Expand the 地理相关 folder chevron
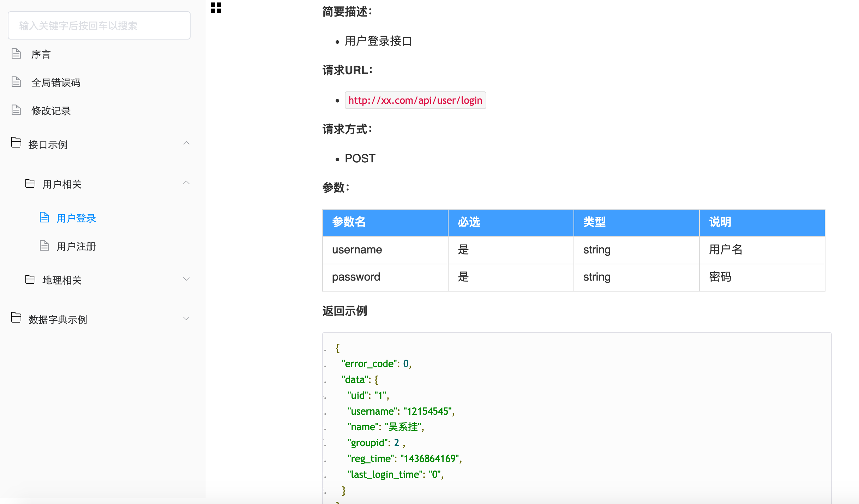The height and width of the screenshot is (504, 859). pos(186,279)
